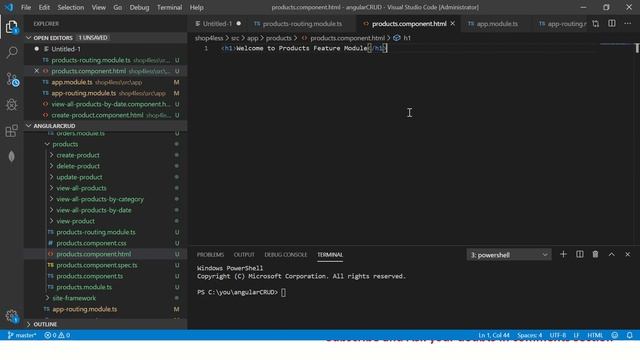
Task: Open the Source Control view
Action: click(12, 79)
